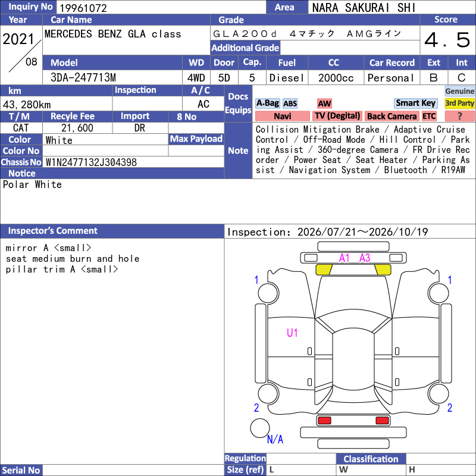The height and width of the screenshot is (476, 476).
Task: Click the recycle fee value 21,600
Action: 77,128
